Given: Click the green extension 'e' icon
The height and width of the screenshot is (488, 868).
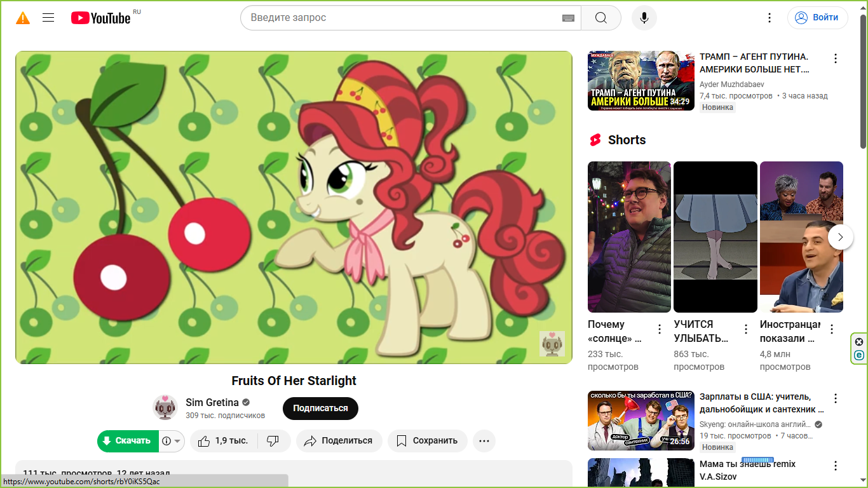Looking at the screenshot, I should pos(859,355).
